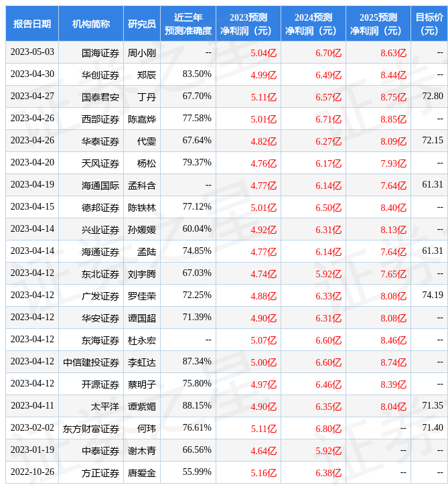Click 2024 profit value 6.38亿
The width and height of the screenshot is (448, 489).
[x=329, y=474]
